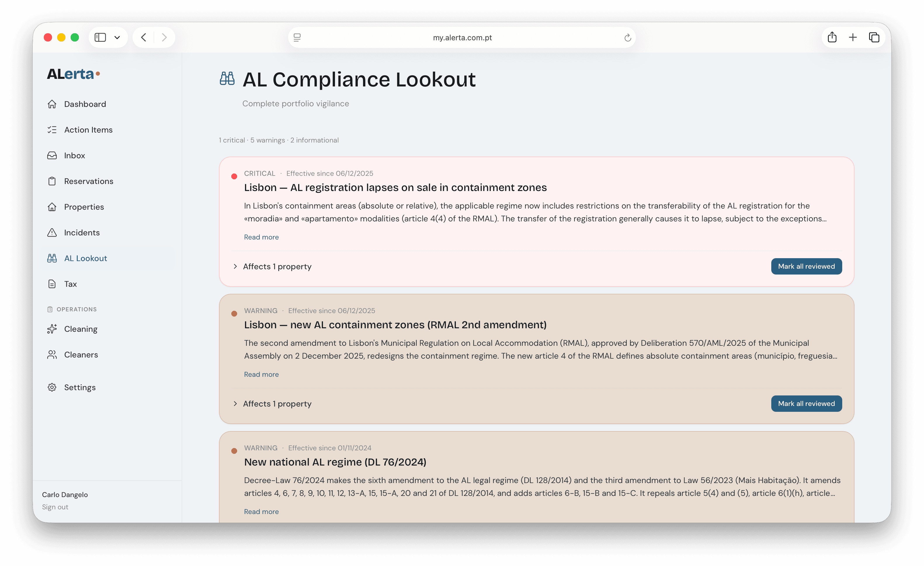Viewport: 924px width, 566px height.
Task: Click the OPERATIONS section label
Action: [x=77, y=310]
